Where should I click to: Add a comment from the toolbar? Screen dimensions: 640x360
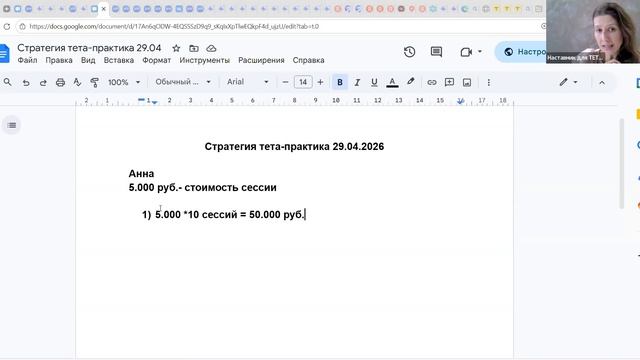449,82
